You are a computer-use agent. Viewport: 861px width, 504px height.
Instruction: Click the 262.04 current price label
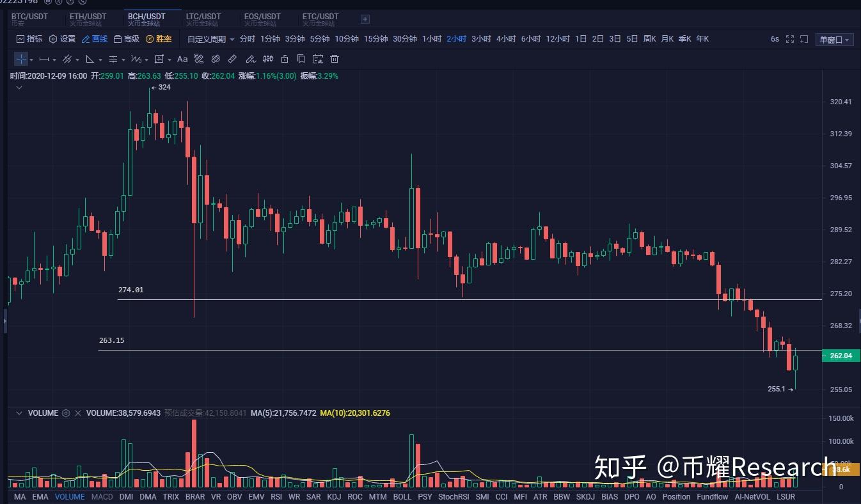tap(841, 356)
